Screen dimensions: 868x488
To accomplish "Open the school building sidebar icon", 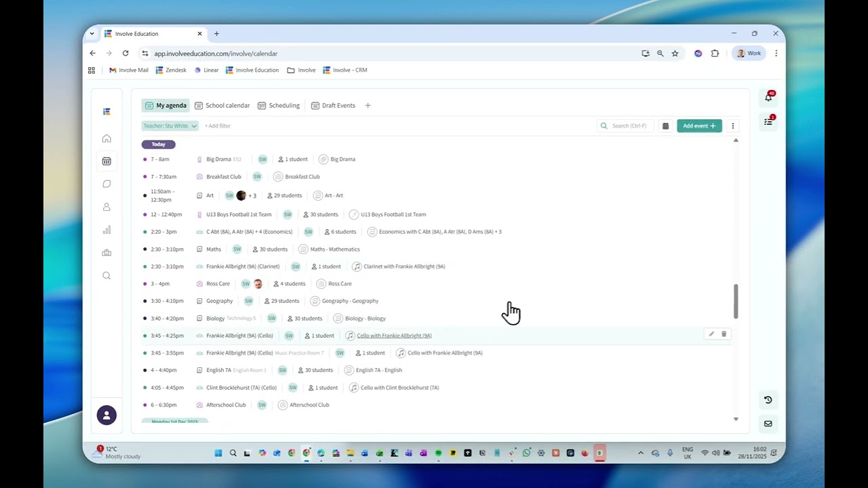I will tap(106, 253).
